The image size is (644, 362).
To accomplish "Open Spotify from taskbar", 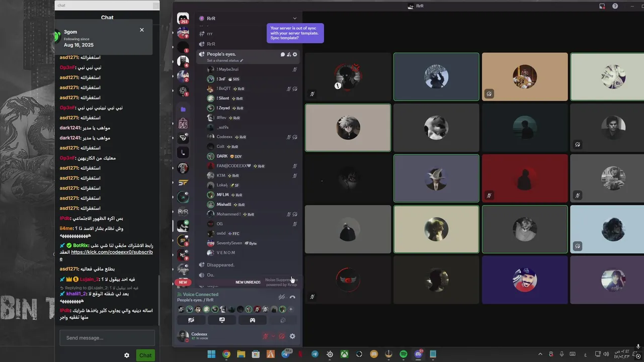I will tap(404, 354).
